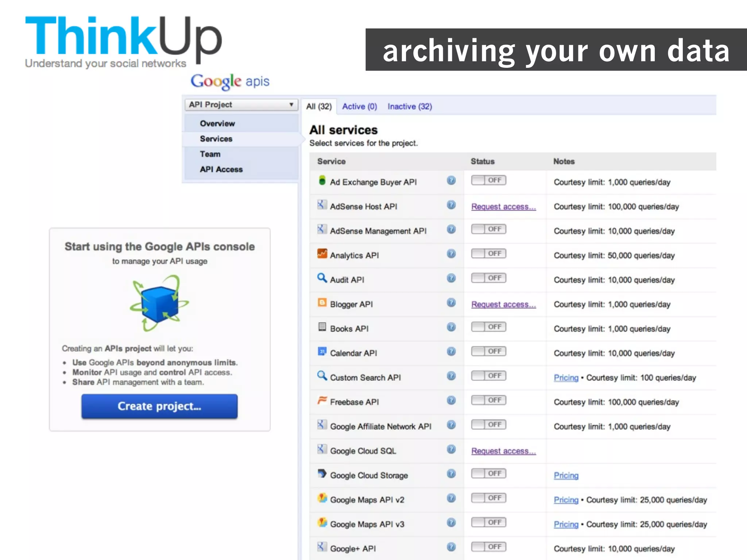
Task: Click the Blogger API orange icon
Action: point(322,303)
